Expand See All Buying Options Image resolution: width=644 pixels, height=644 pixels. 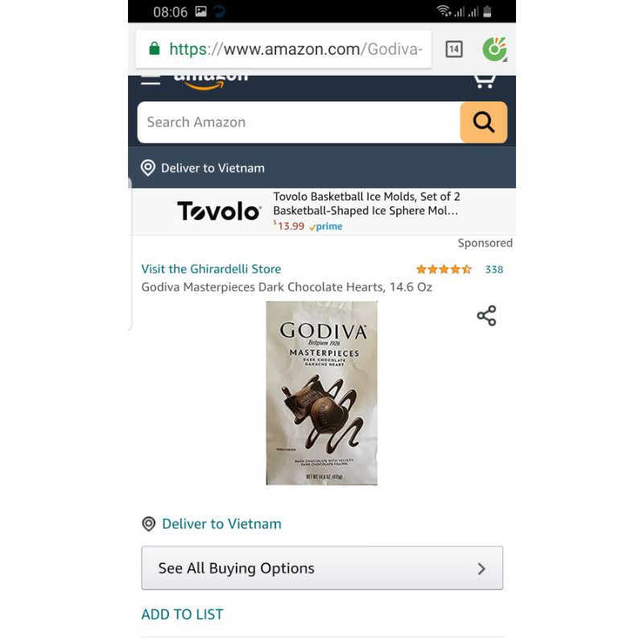322,568
